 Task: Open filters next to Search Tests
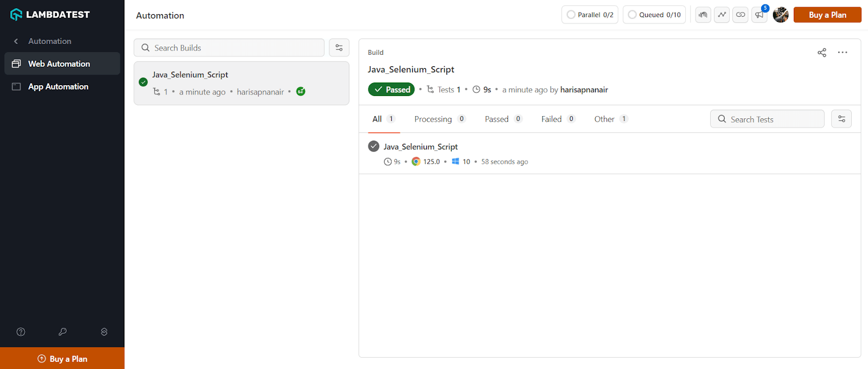(x=841, y=119)
